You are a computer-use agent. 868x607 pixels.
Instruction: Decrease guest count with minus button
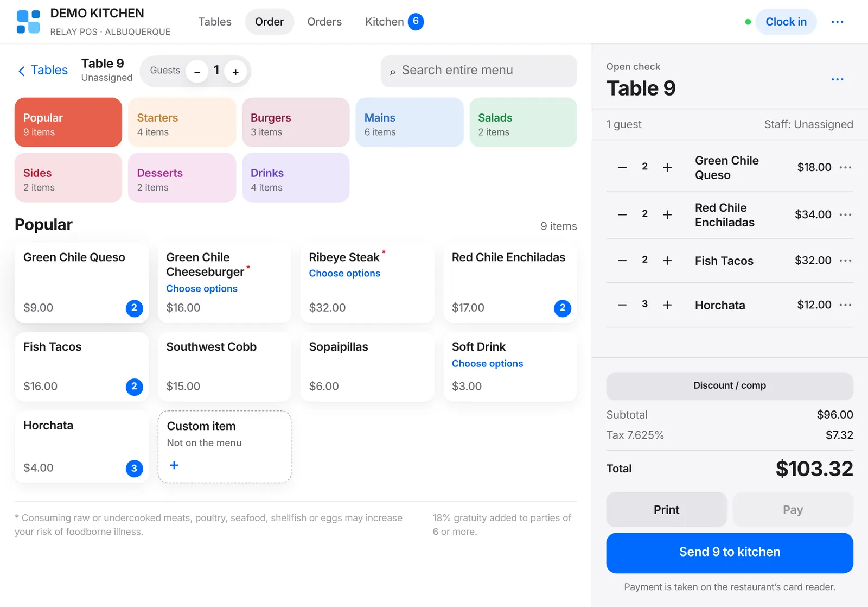(197, 72)
